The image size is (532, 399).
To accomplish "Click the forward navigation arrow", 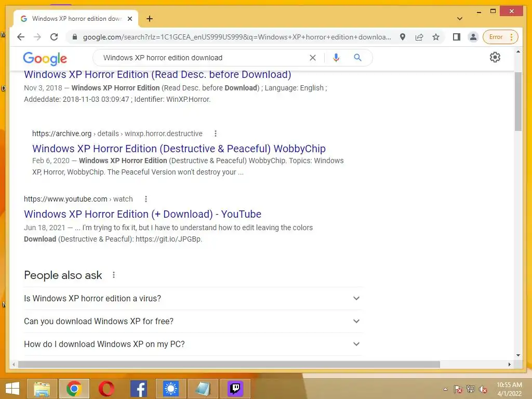I will coord(37,37).
